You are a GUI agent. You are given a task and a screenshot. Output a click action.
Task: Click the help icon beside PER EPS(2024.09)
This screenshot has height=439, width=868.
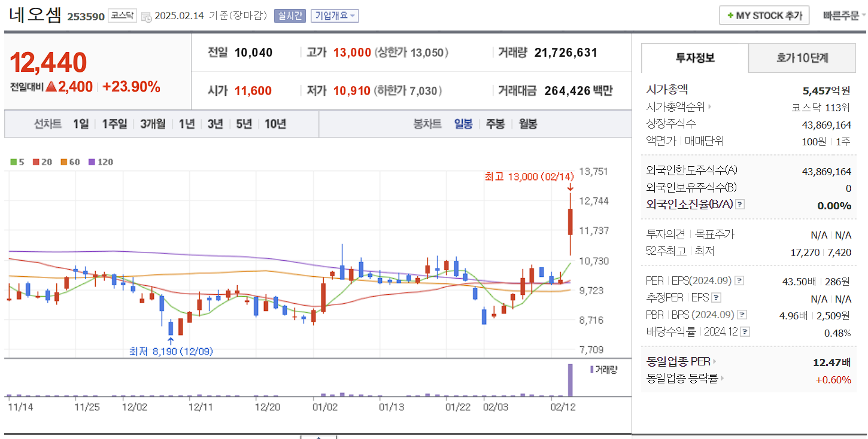point(739,281)
